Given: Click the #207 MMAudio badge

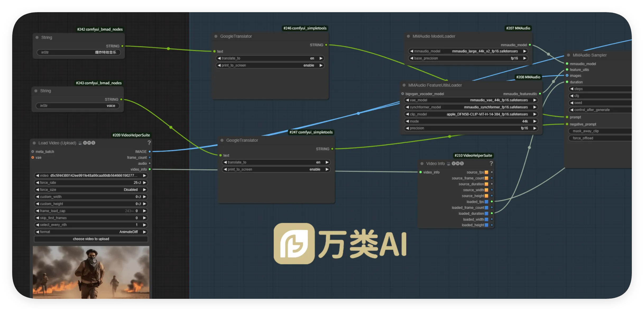Looking at the screenshot, I should [x=518, y=28].
